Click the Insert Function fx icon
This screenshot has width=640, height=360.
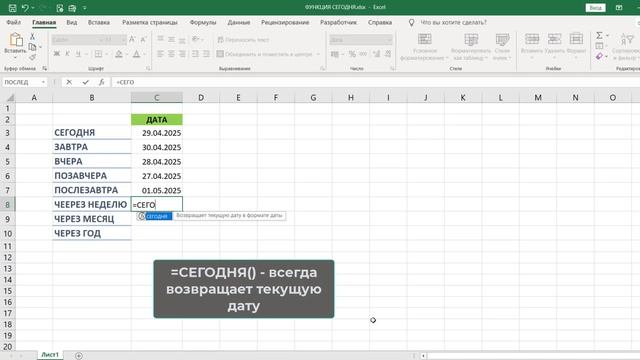[102, 82]
